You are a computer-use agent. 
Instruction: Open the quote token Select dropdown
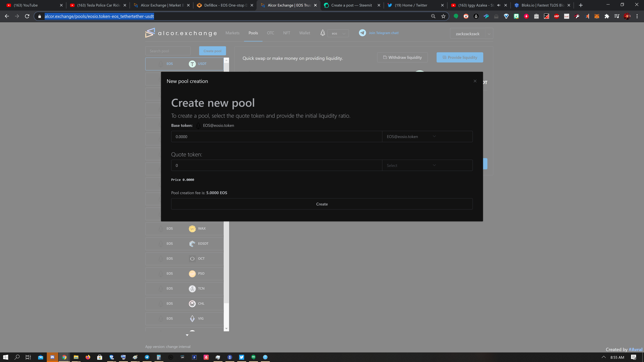pos(427,165)
